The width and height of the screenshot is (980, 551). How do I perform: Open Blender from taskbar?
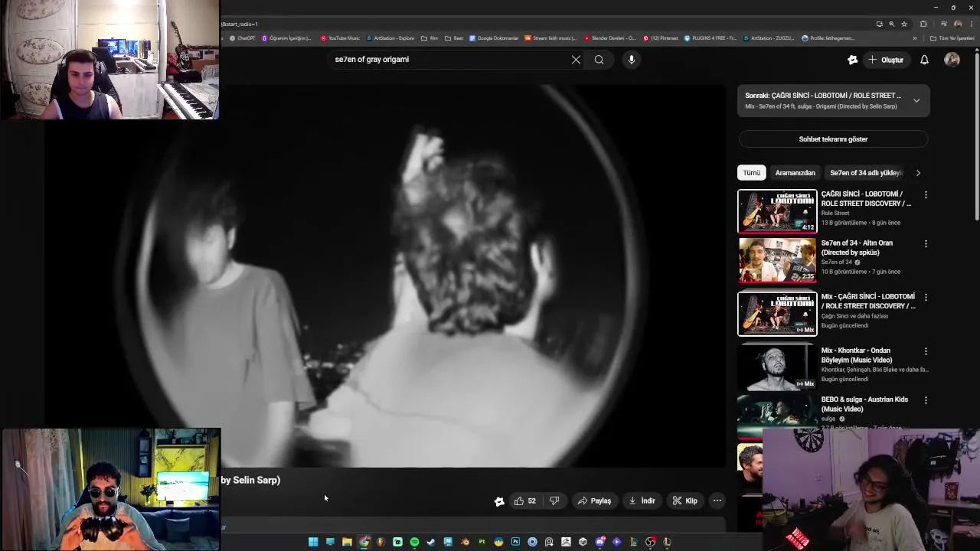(x=465, y=542)
